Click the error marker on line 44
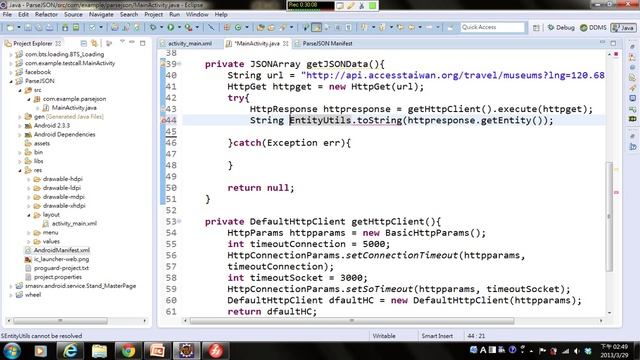This screenshot has width=640, height=360. (x=163, y=120)
